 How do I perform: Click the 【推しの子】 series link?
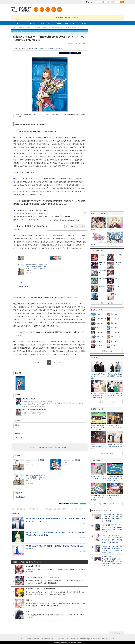(x=119, y=255)
